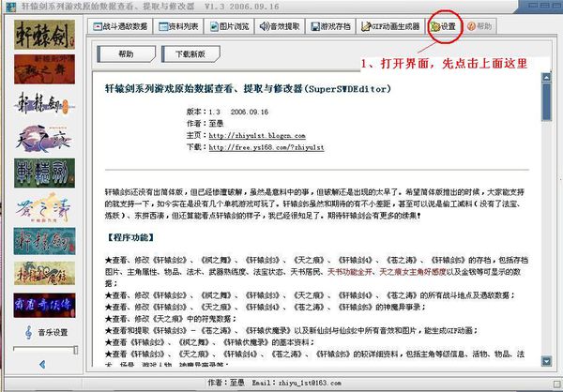Select the 天之痕 game logo
The width and height of the screenshot is (563, 392).
click(44, 138)
